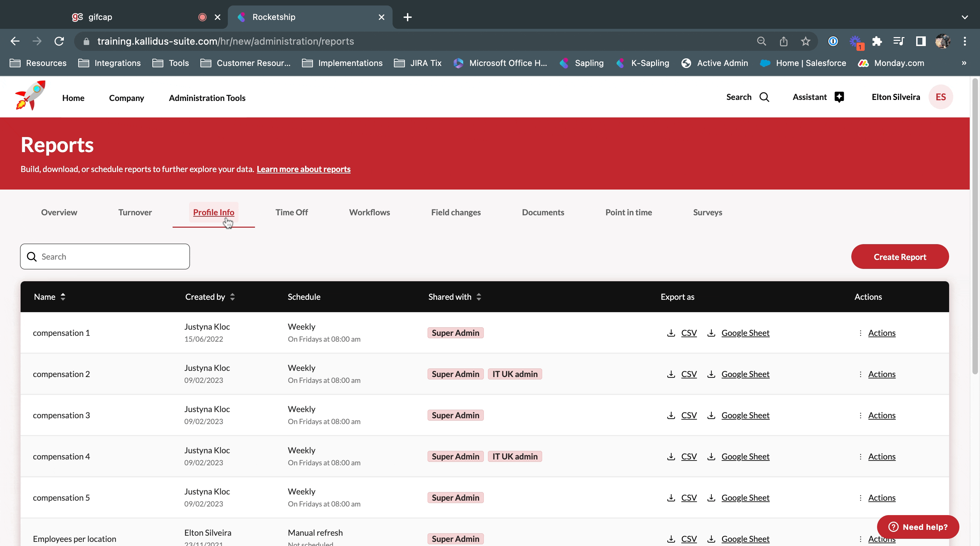980x546 pixels.
Task: Click the Rocketship rocket logo
Action: coord(30,96)
